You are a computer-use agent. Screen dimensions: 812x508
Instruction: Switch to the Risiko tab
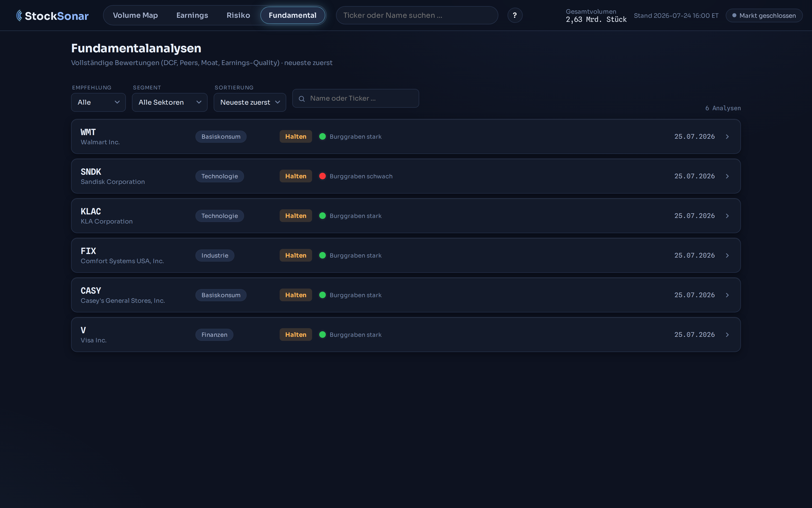pyautogui.click(x=238, y=15)
